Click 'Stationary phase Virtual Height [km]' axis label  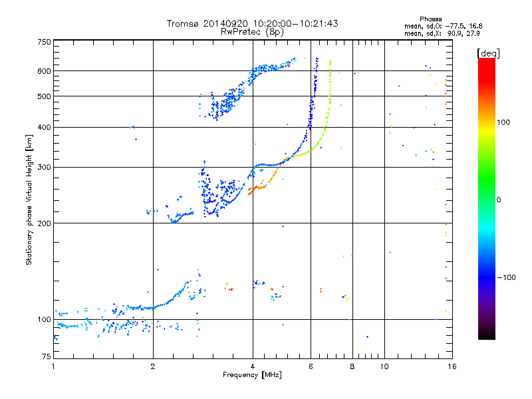click(x=29, y=199)
